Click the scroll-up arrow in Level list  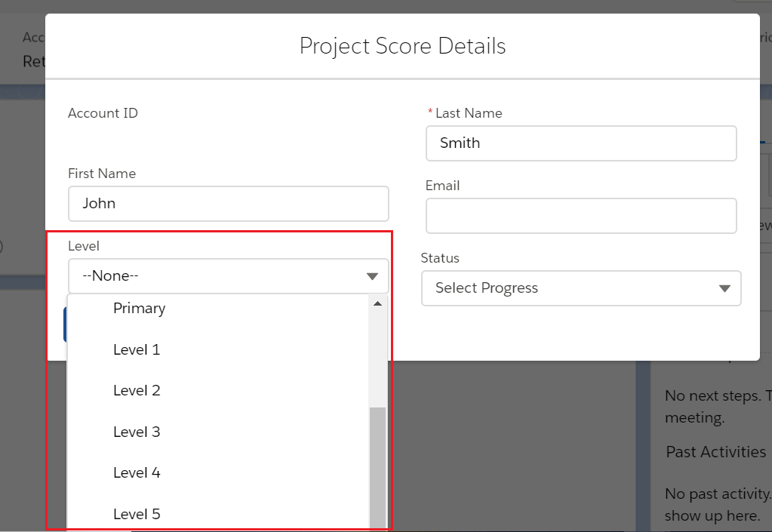point(377,303)
